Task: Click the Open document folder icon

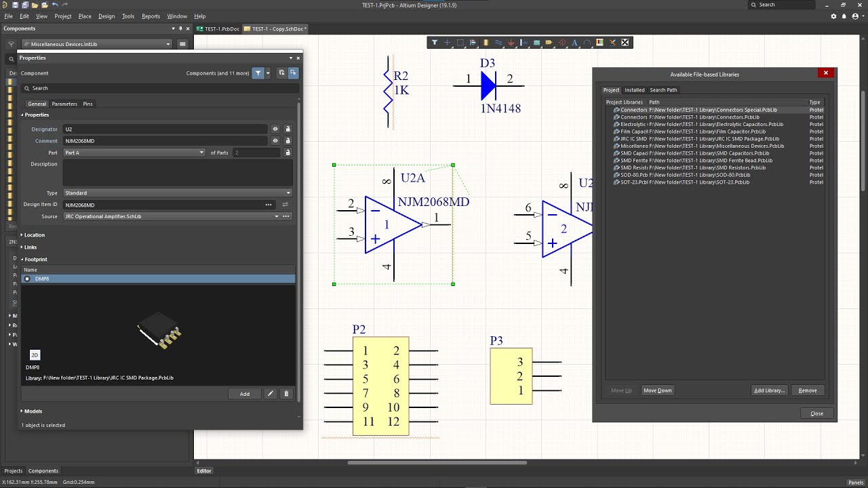Action: 35,5
